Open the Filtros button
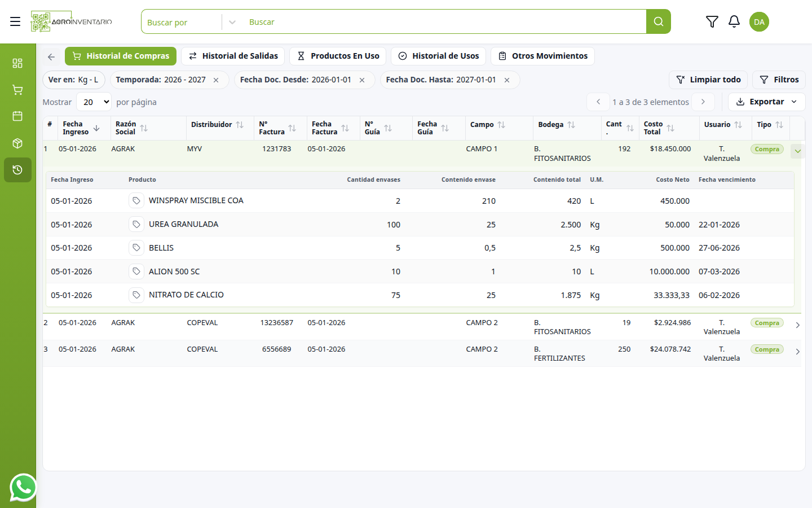Screen dimensions: 812x508 coord(779,80)
